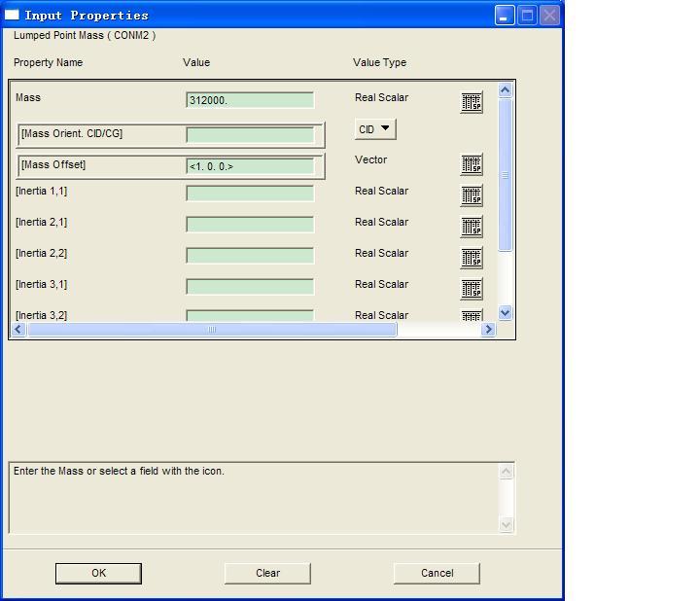Click the property list scroll up arrow
This screenshot has width=700, height=601.
point(505,90)
